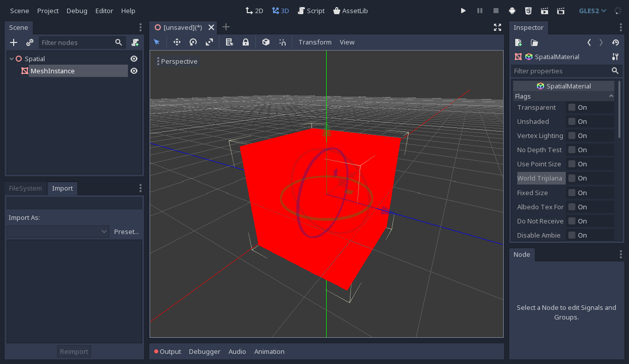Enable the Do Not Receive Shadows checkbox
This screenshot has height=364, width=629.
pos(572,221)
